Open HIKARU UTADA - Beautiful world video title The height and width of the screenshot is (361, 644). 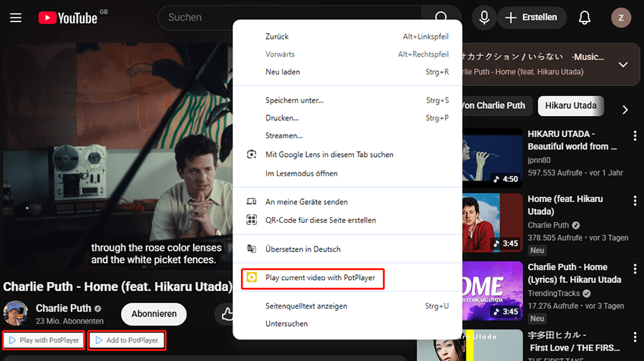click(x=572, y=140)
